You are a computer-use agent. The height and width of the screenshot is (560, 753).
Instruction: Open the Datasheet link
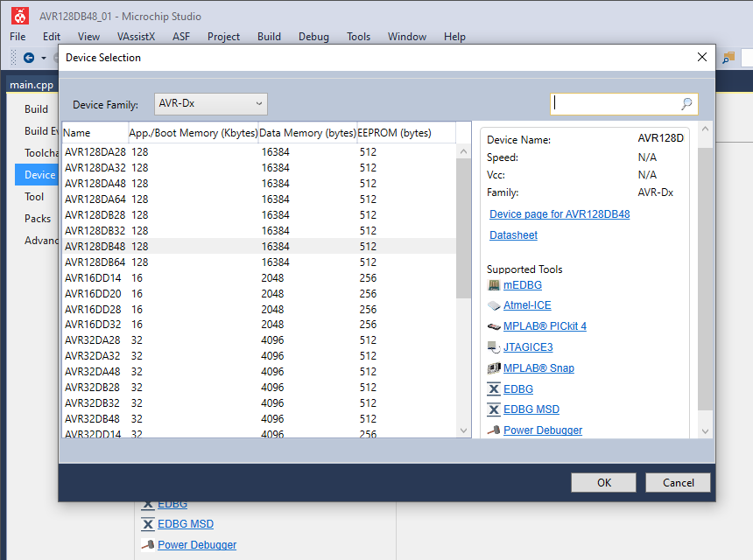(513, 235)
